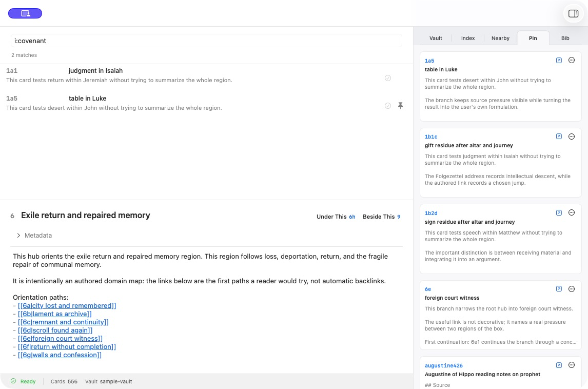Toggle check circle for judgment in Isaiah

point(388,78)
